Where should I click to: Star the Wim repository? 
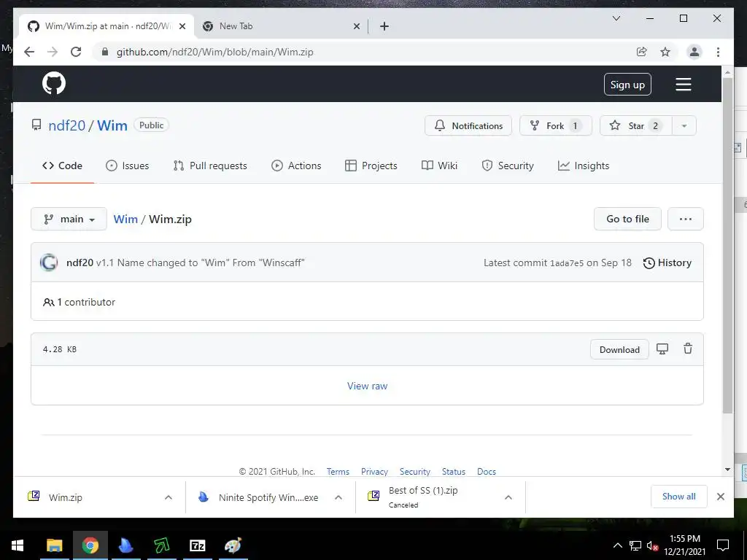point(636,125)
